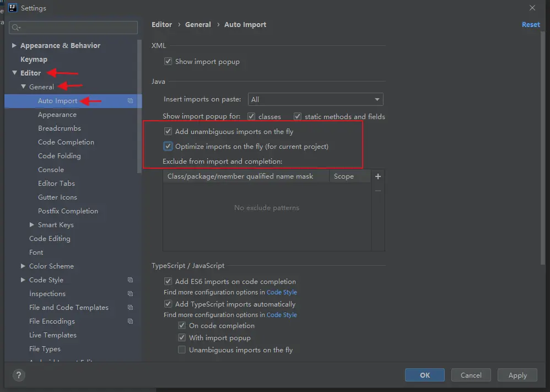Screen dimensions: 550x392
Task: Toggle the classes import popup checkbox
Action: 251,116
